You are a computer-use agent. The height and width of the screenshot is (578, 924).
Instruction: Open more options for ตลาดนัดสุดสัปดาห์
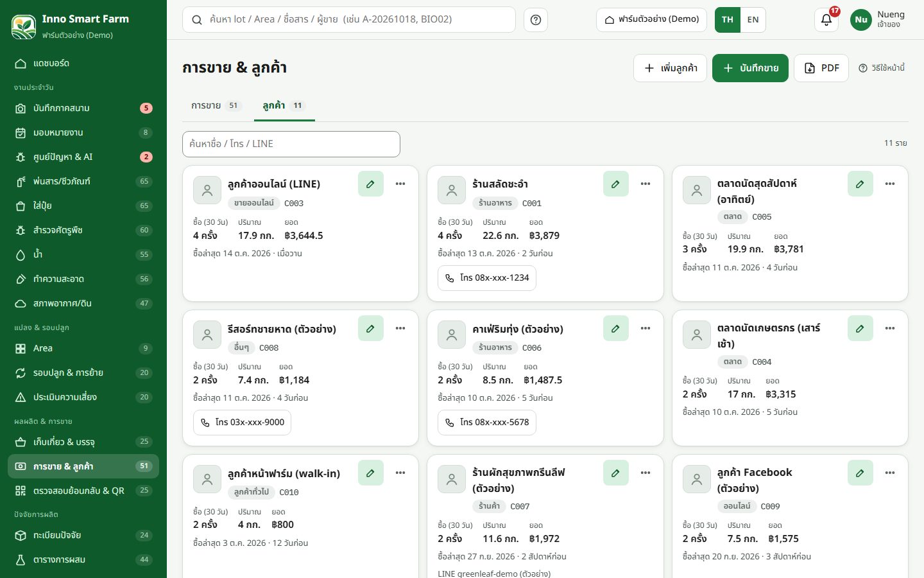click(x=890, y=184)
